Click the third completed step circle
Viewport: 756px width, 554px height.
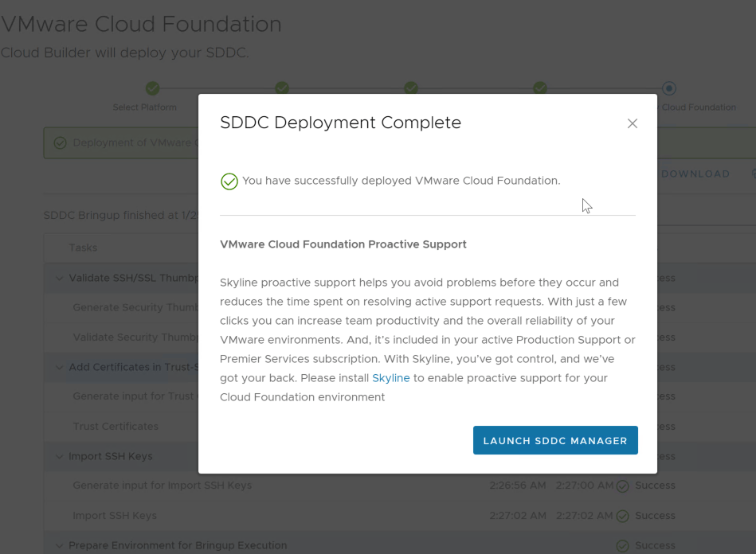410,88
